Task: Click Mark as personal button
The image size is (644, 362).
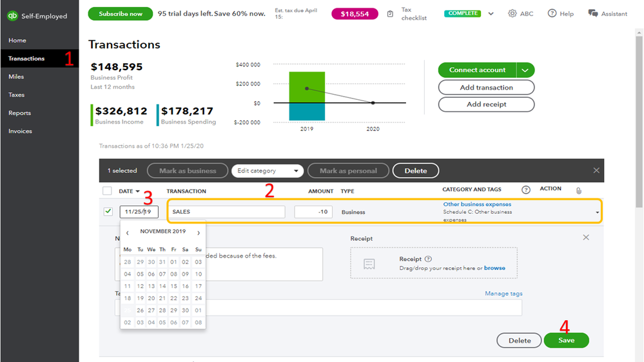Action: click(x=348, y=171)
